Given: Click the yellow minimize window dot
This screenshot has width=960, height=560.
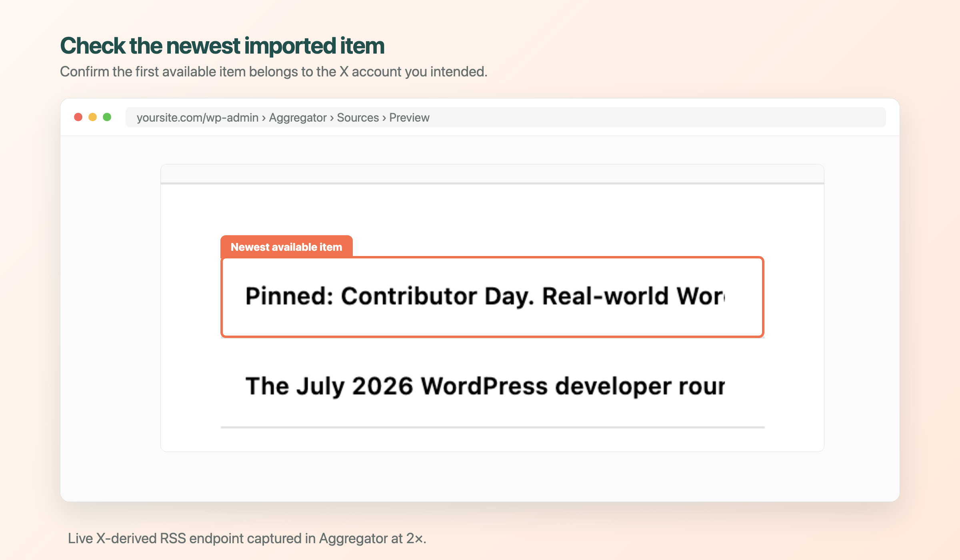Looking at the screenshot, I should click(x=92, y=117).
